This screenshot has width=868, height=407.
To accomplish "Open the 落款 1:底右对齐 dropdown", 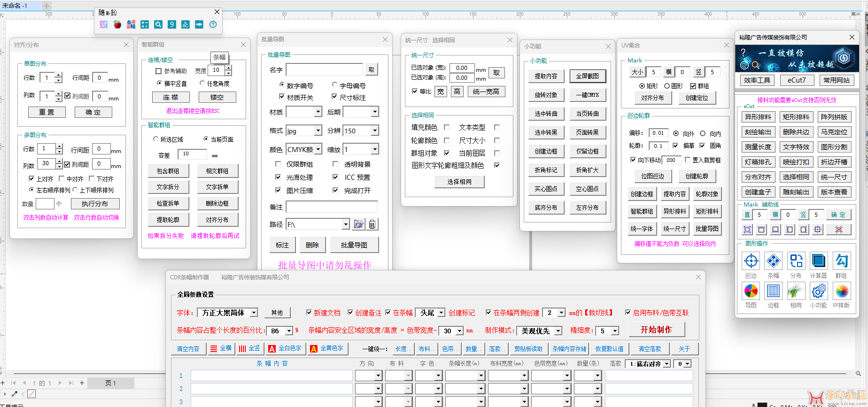I will tap(666, 364).
